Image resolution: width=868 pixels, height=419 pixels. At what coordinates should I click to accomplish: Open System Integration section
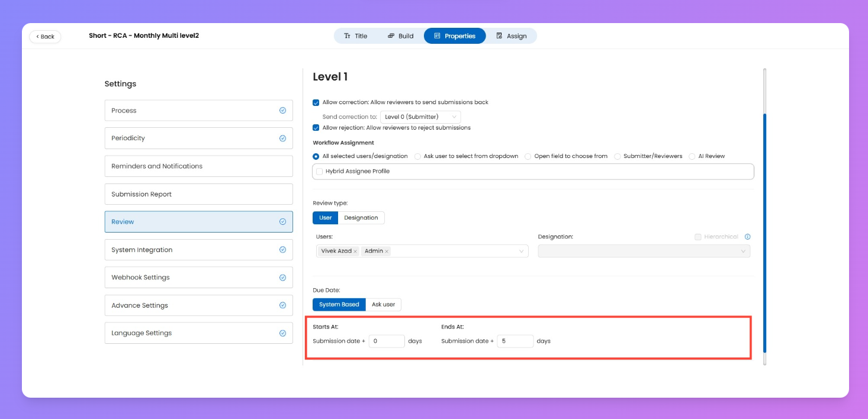(x=199, y=250)
